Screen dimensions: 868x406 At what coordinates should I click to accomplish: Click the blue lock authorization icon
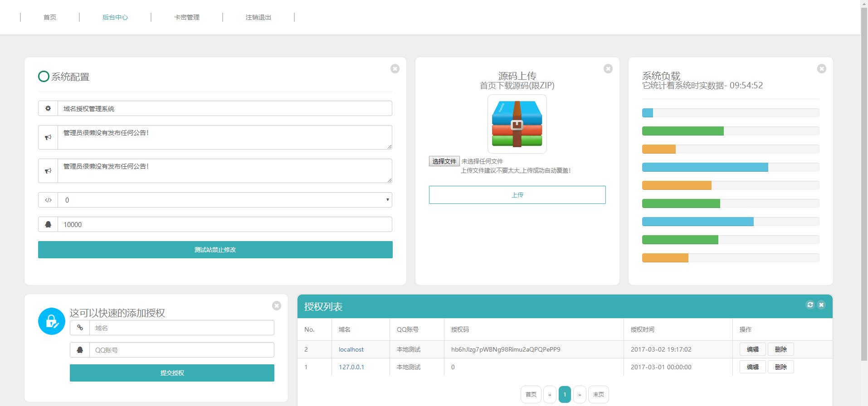coord(52,321)
